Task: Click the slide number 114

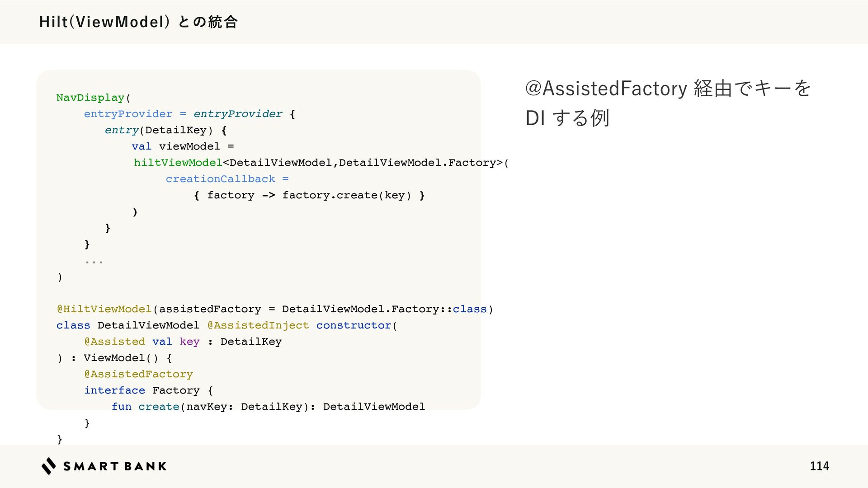Action: point(819,466)
